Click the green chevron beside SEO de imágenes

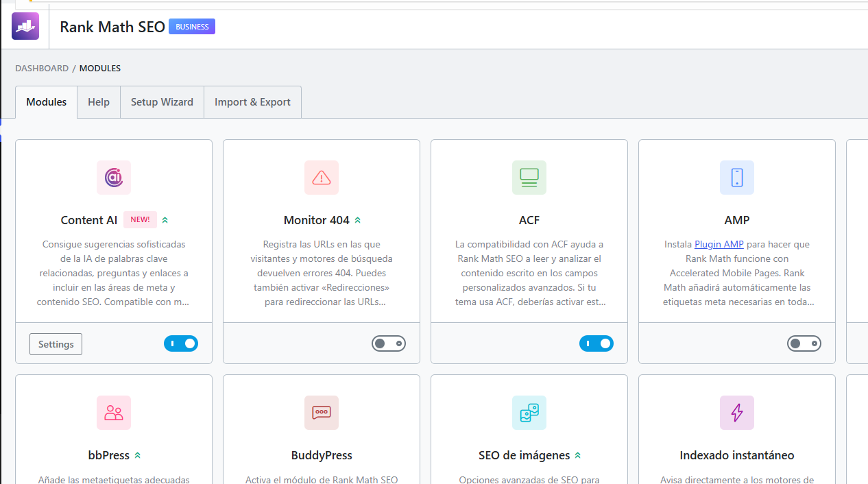pyautogui.click(x=578, y=456)
